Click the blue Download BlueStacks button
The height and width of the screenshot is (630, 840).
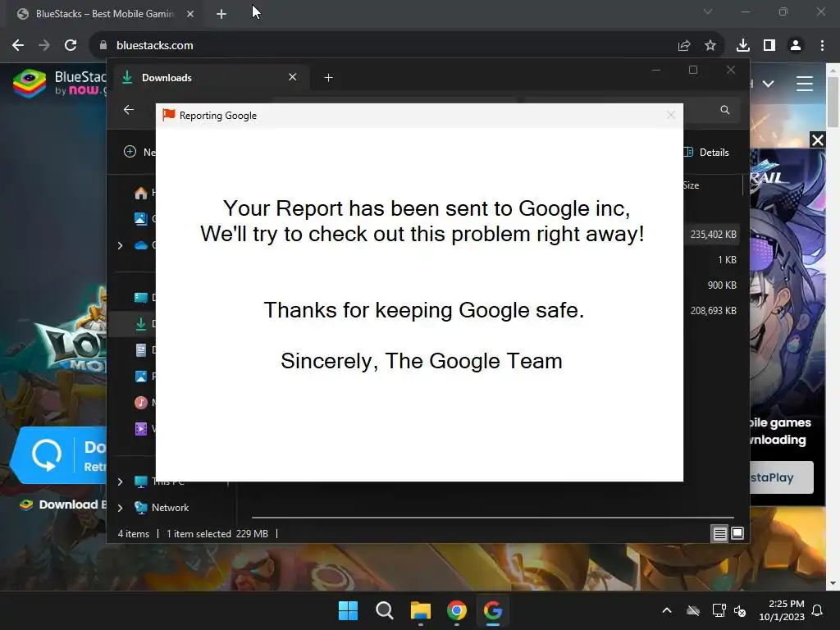click(x=58, y=455)
